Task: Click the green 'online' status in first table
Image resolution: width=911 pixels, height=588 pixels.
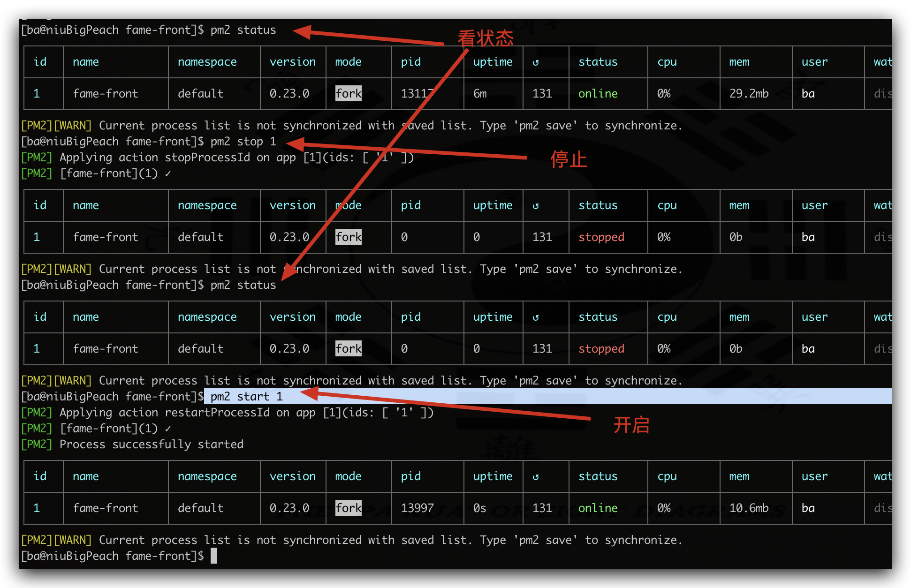Action: coord(598,94)
